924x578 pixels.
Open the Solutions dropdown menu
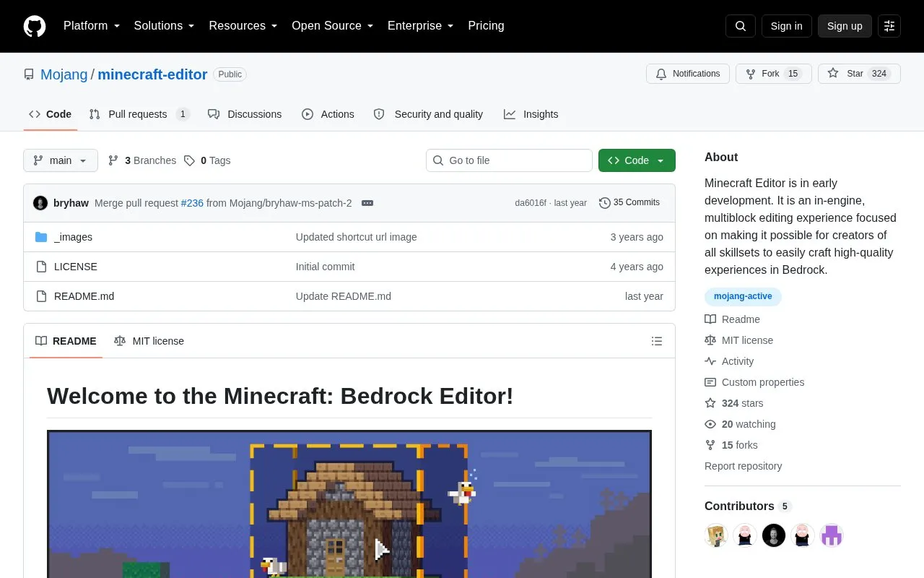tap(164, 25)
